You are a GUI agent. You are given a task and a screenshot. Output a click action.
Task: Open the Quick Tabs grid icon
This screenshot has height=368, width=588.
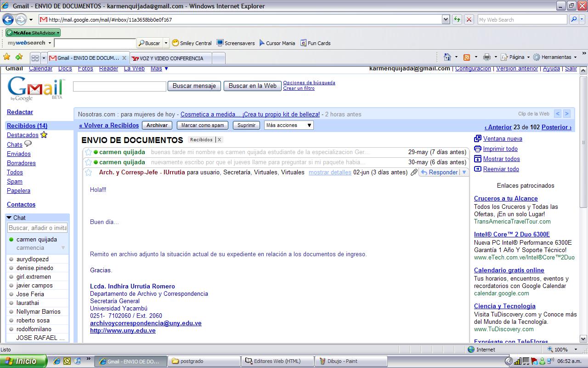35,58
